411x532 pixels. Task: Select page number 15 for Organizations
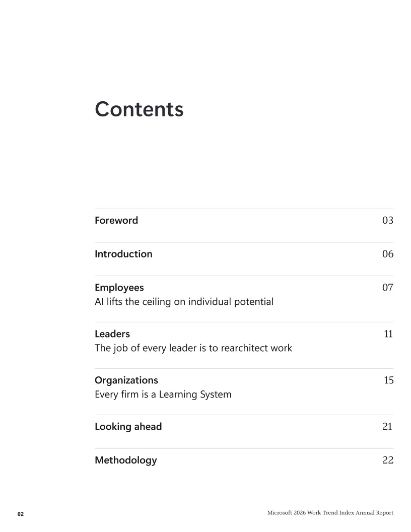tap(389, 380)
